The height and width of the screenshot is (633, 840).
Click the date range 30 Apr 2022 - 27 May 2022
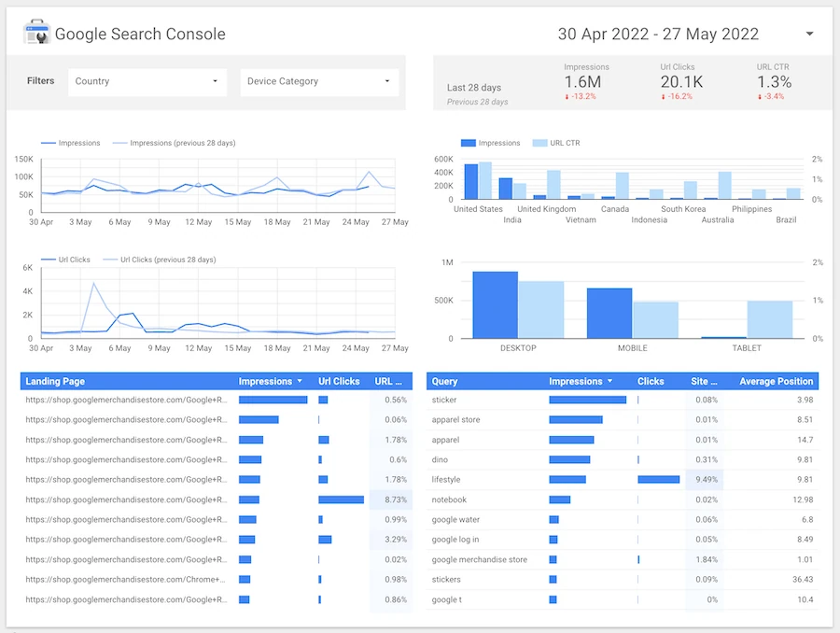click(658, 35)
